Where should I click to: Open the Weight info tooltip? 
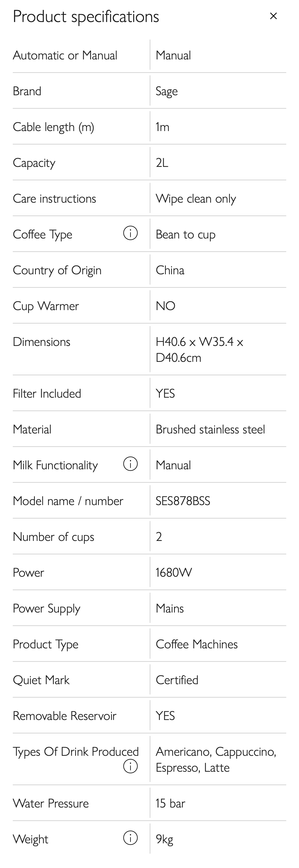click(x=130, y=837)
